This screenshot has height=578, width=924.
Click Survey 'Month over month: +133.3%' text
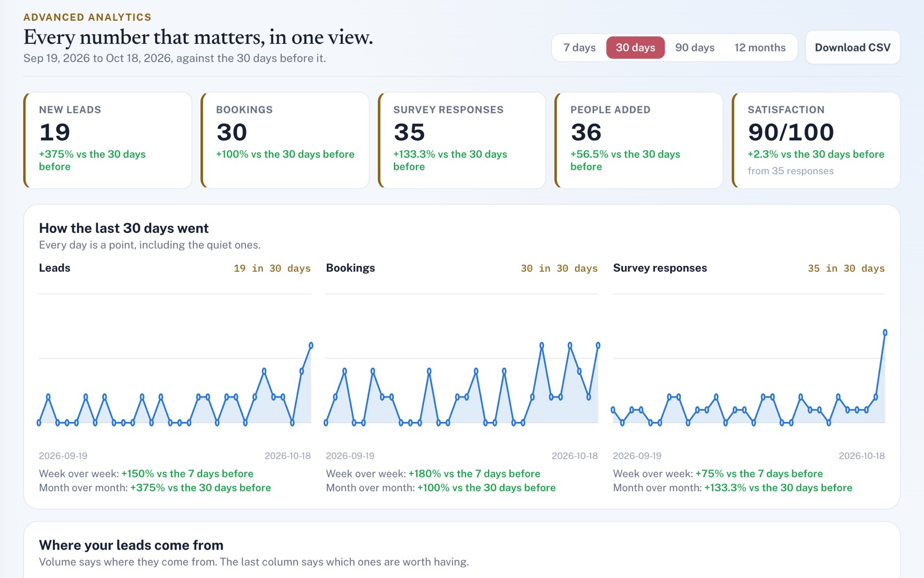[x=733, y=488]
